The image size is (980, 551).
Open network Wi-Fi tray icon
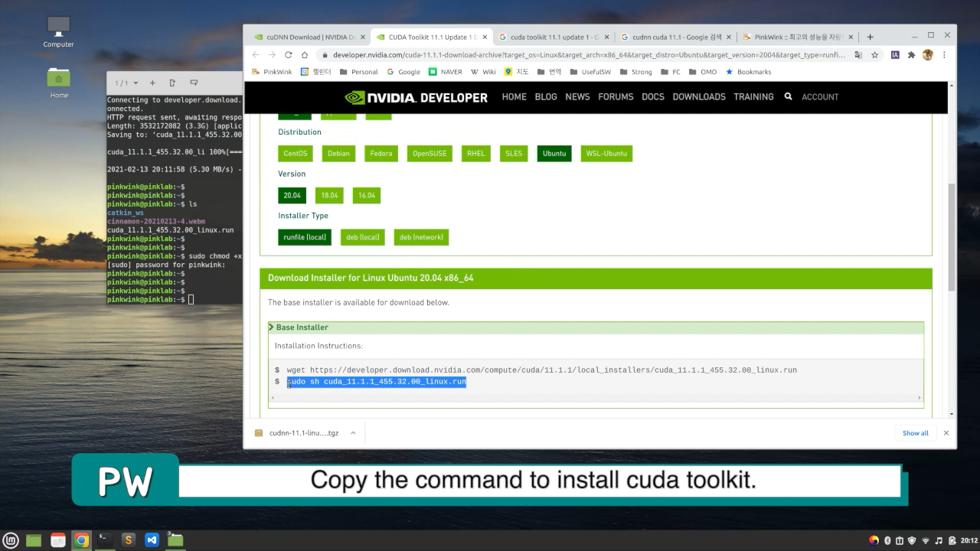926,540
